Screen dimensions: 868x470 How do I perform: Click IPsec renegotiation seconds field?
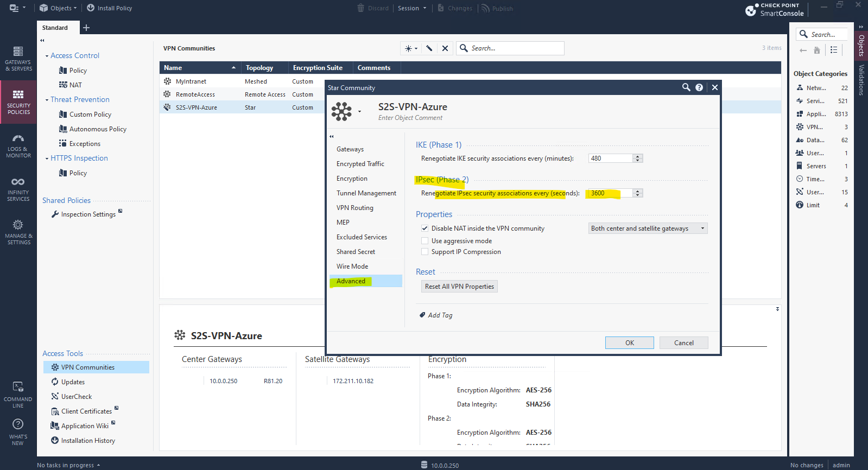click(x=611, y=193)
